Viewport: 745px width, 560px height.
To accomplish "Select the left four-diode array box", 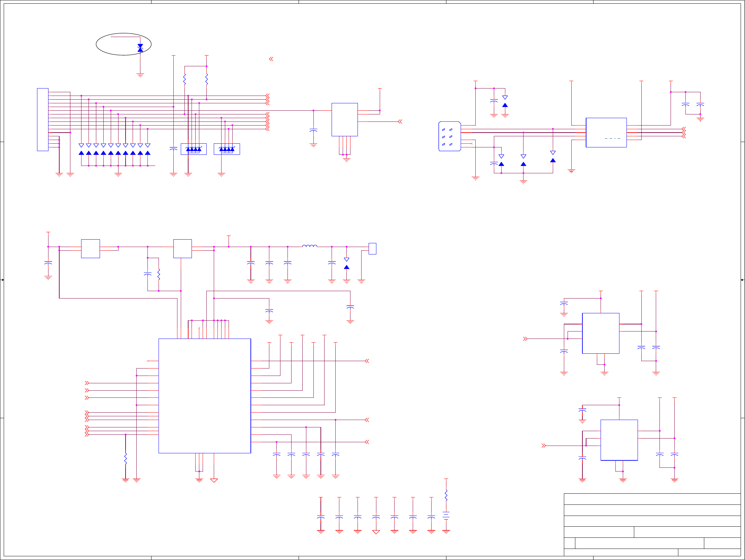I will point(194,149).
